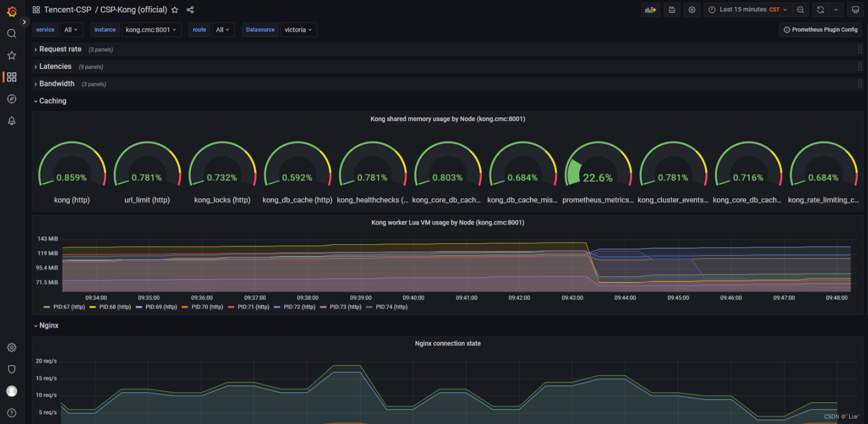Grab the Bandwidth row drag handle
The width and height of the screenshot is (868, 424).
tap(860, 84)
